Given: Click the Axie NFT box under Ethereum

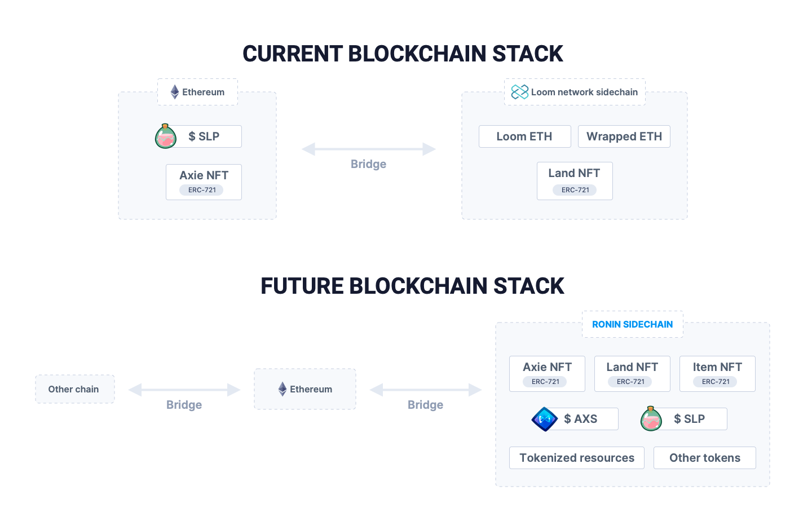Looking at the screenshot, I should pos(204,182).
